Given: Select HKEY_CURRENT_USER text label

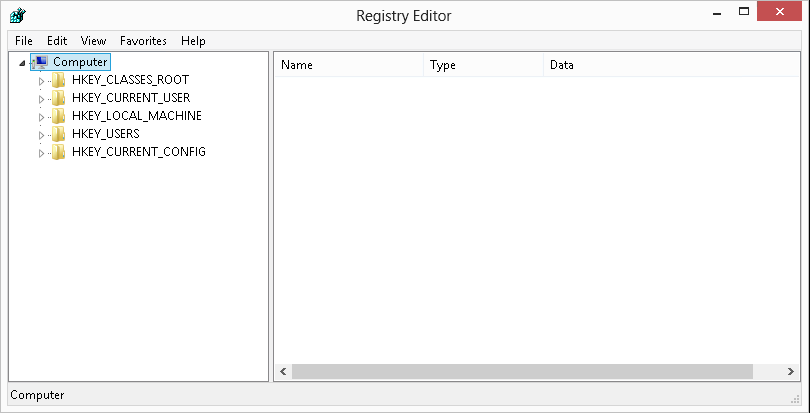Looking at the screenshot, I should [131, 98].
